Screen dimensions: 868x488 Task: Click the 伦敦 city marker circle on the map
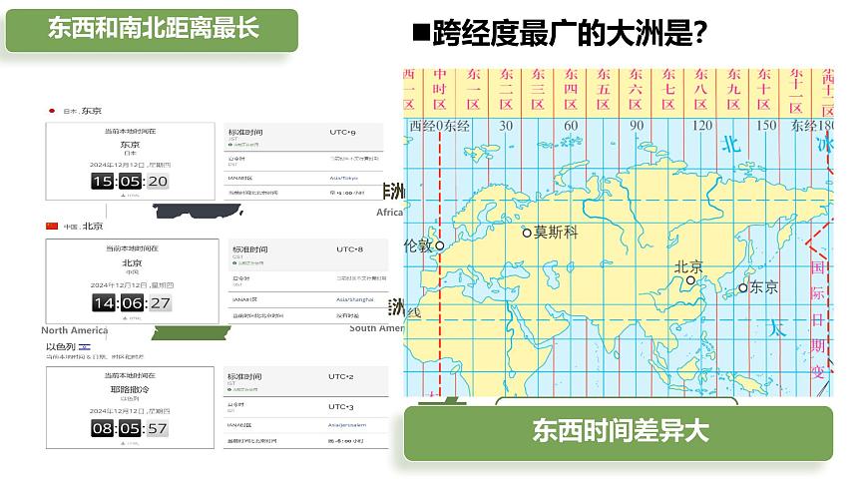pos(440,244)
